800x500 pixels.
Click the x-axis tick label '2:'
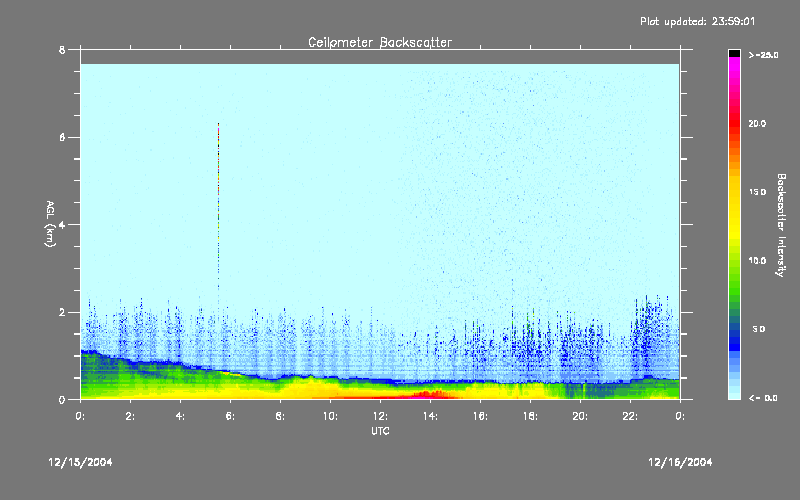point(130,416)
